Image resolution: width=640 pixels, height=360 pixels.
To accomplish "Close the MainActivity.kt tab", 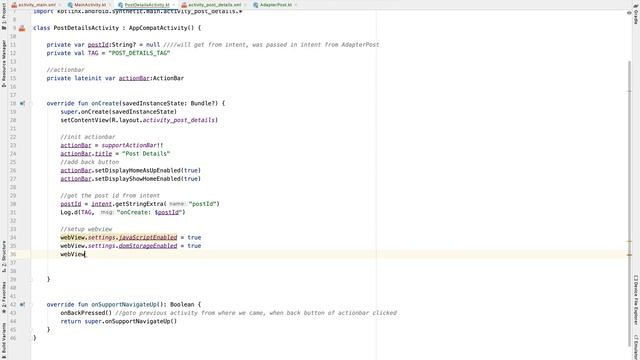I will click(x=110, y=5).
